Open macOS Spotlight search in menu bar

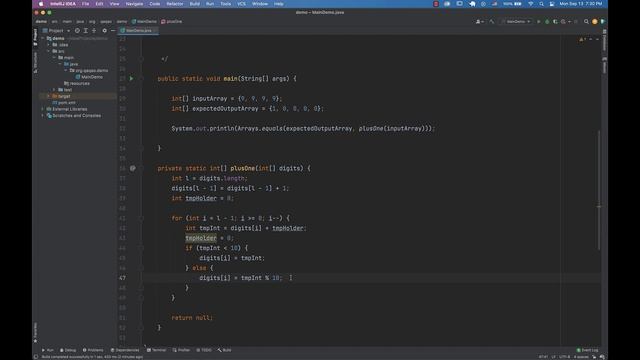541,4
